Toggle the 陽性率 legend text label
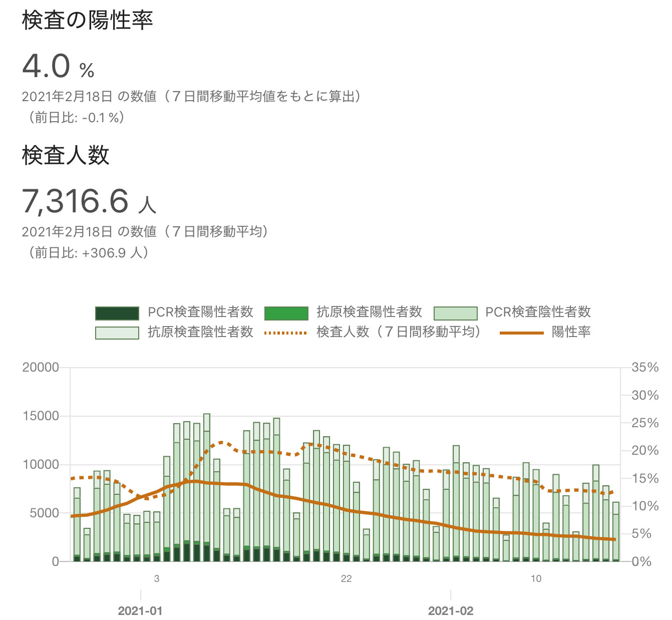This screenshot has height=620, width=672. [571, 332]
